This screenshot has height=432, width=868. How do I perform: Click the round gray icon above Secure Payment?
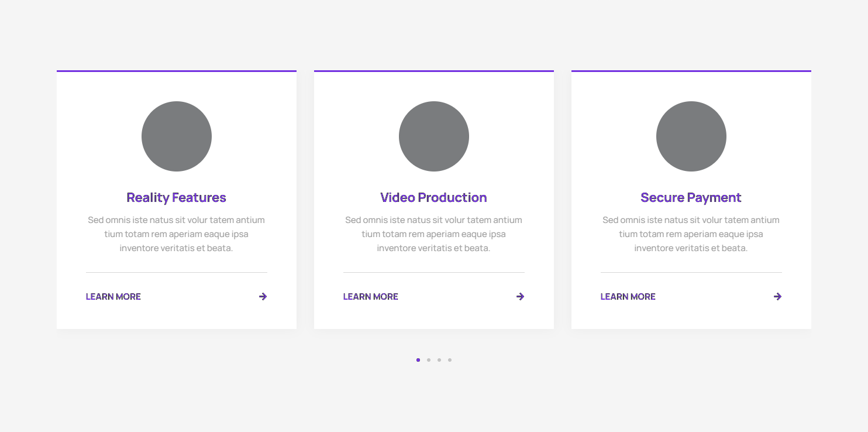(691, 136)
